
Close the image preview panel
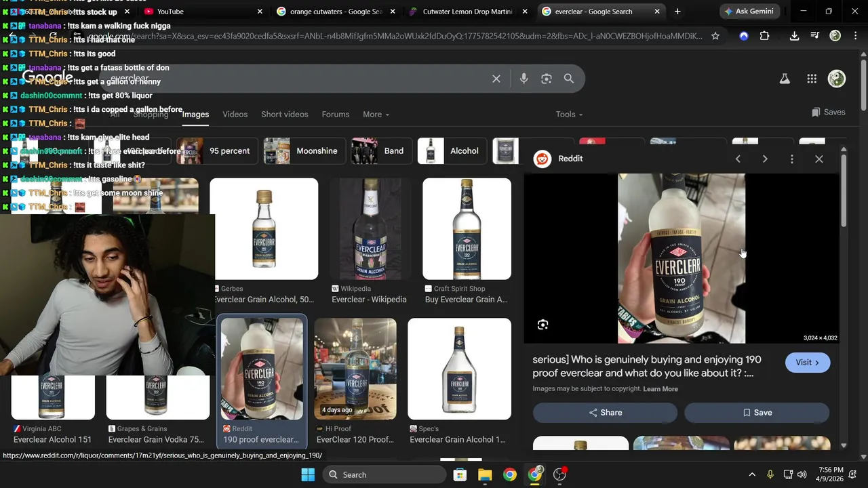[x=819, y=159]
